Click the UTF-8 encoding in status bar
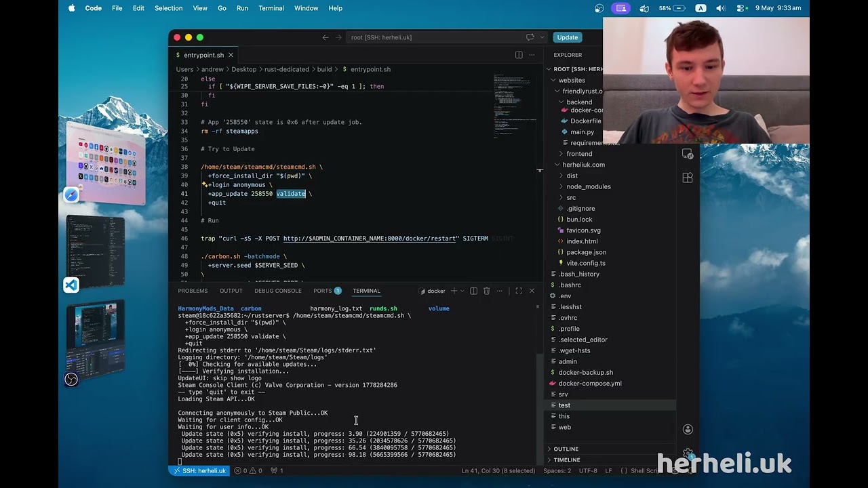The height and width of the screenshot is (488, 868). [588, 470]
